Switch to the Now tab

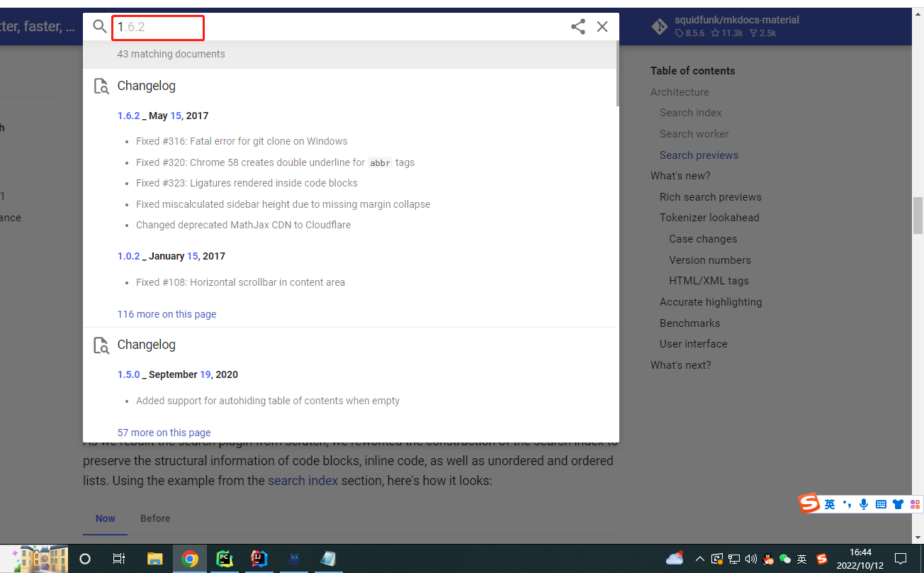tap(105, 518)
